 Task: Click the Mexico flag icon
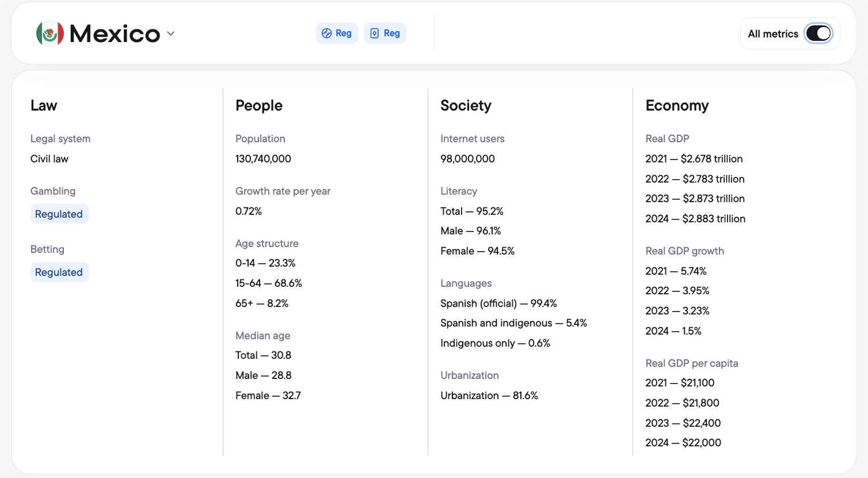[50, 33]
